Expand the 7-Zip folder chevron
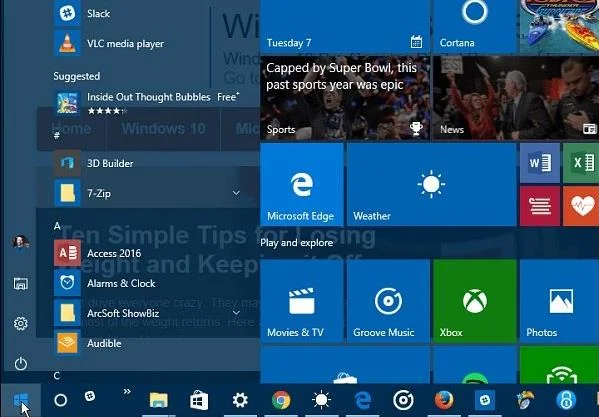This screenshot has width=599, height=417. (x=236, y=193)
